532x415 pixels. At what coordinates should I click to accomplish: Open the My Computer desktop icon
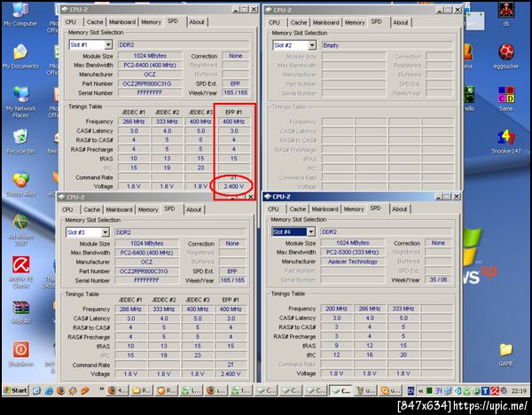tap(20, 13)
